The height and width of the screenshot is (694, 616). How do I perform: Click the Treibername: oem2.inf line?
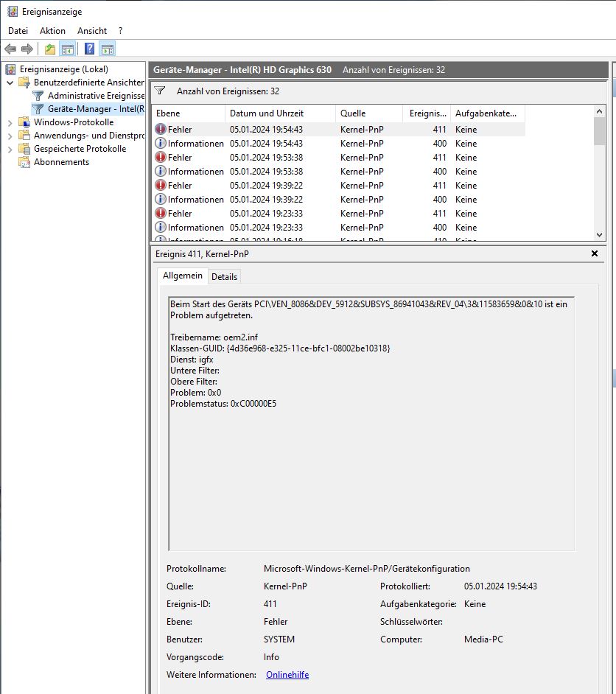(x=214, y=337)
